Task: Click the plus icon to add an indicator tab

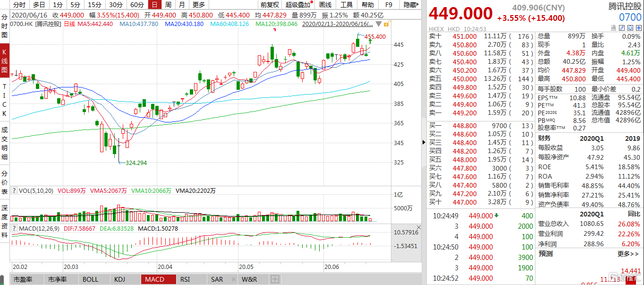Action: coord(275,279)
